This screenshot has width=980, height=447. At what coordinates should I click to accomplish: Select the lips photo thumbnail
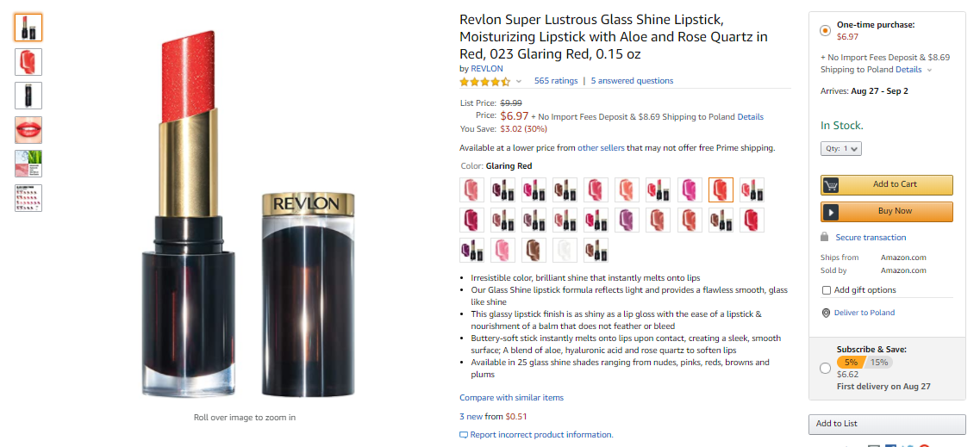pos(28,130)
